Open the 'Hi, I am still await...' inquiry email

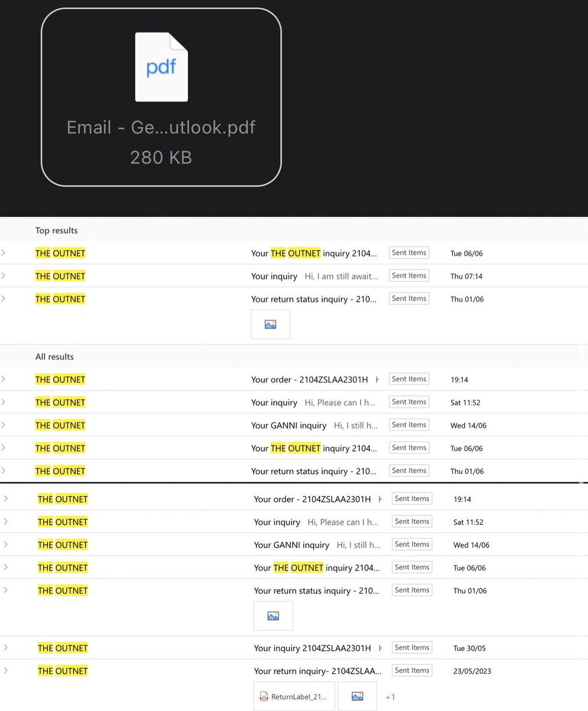pos(314,276)
